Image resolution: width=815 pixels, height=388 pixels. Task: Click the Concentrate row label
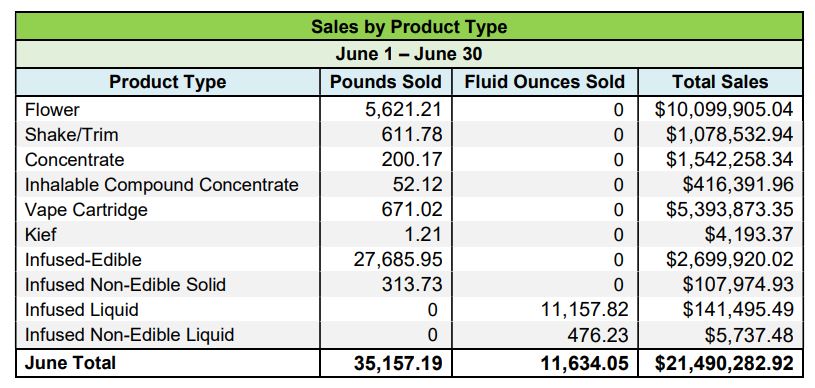(74, 160)
